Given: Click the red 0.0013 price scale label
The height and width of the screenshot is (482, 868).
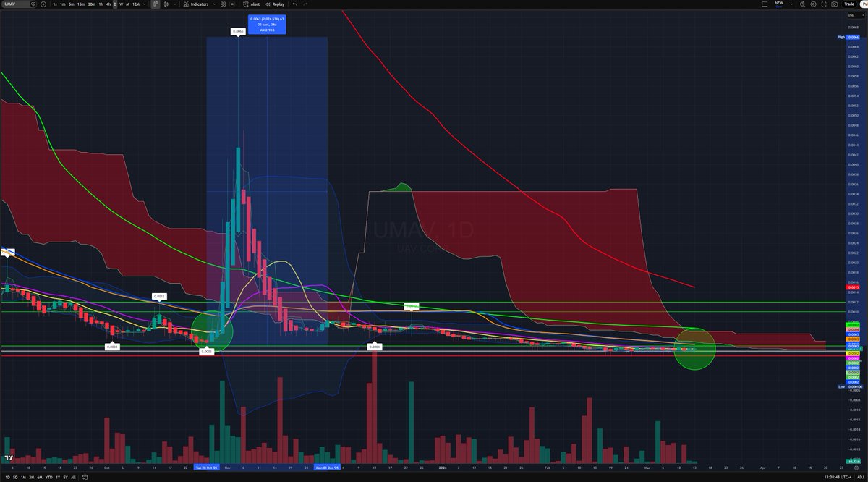Looking at the screenshot, I should point(854,287).
